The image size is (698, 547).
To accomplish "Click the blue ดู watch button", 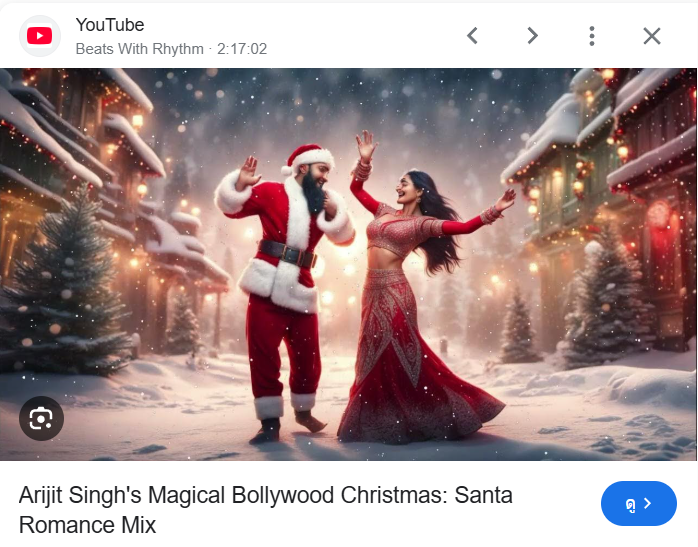I will [x=639, y=503].
